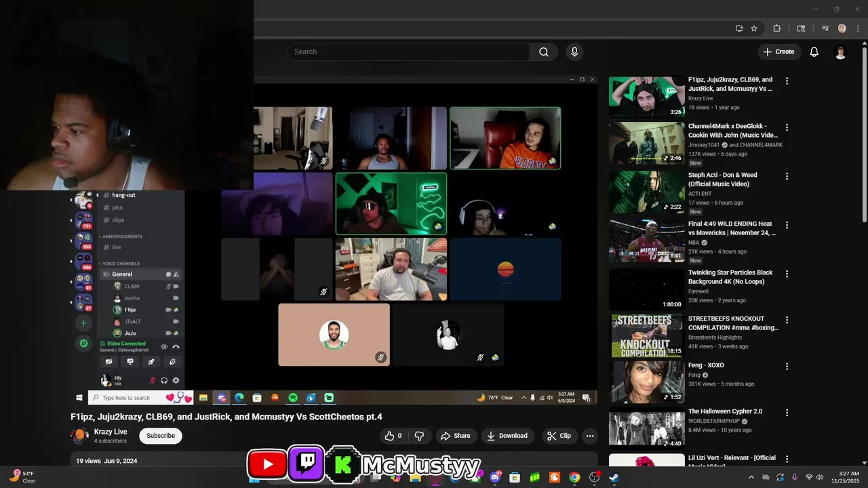Viewport: 868px width, 488px height.
Task: Open Steam in the Windows taskbar
Action: tap(614, 477)
